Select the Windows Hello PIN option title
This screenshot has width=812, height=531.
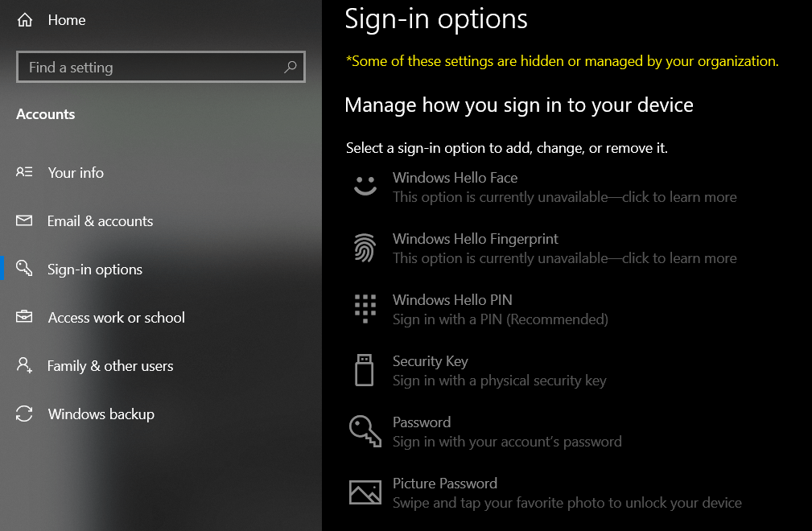point(452,299)
